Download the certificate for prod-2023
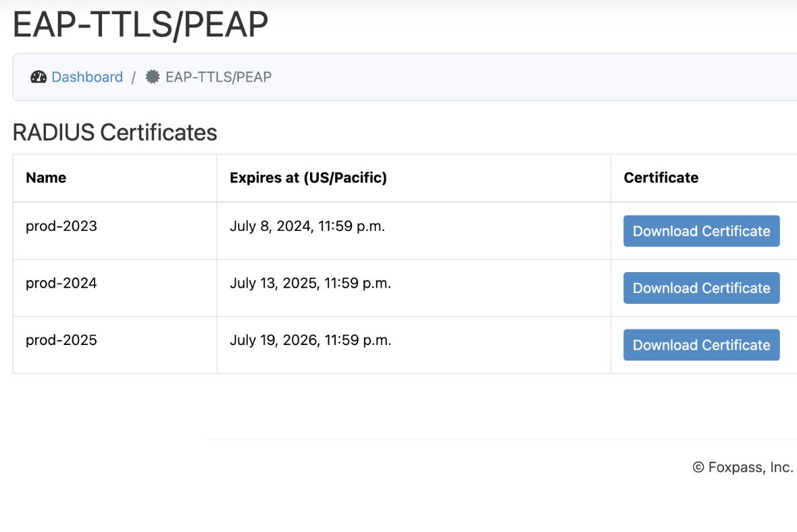The image size is (797, 532). point(701,231)
